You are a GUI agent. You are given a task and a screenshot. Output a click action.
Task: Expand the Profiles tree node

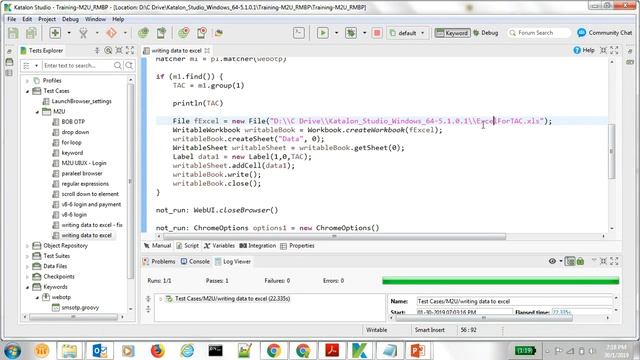(x=27, y=81)
